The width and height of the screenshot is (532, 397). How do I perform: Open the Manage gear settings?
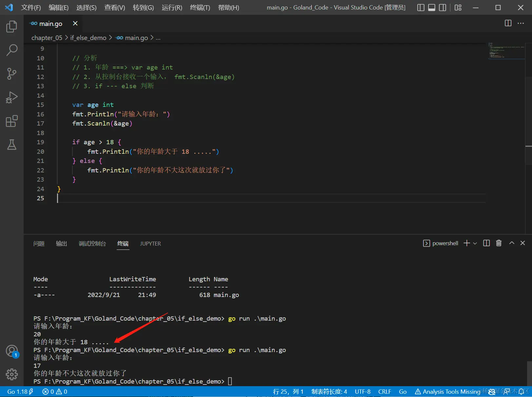[x=12, y=374]
